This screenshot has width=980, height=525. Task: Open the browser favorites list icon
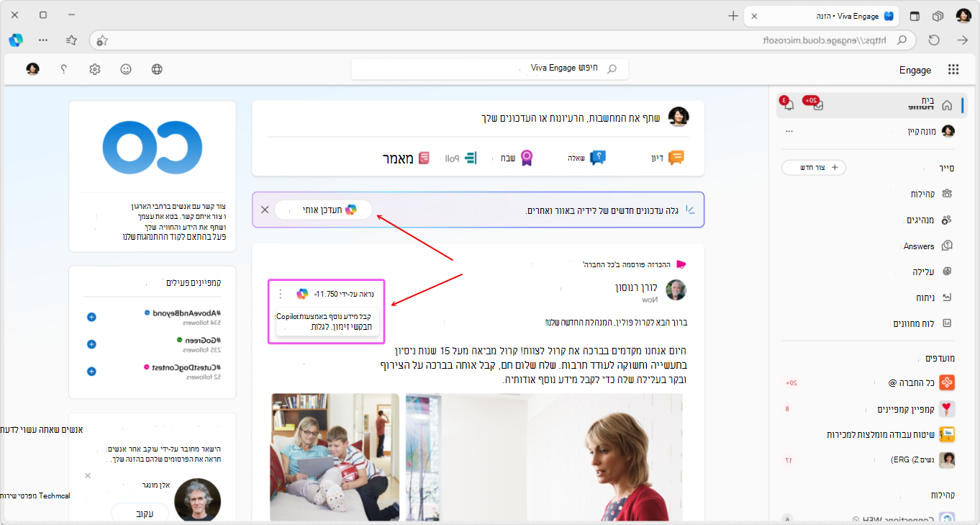pos(71,40)
